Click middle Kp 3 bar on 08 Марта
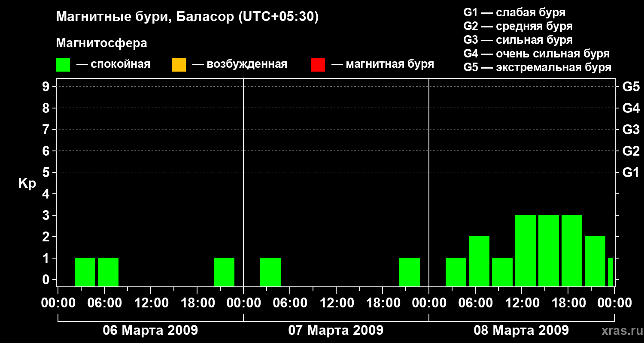This screenshot has height=343, width=644. pos(549,250)
